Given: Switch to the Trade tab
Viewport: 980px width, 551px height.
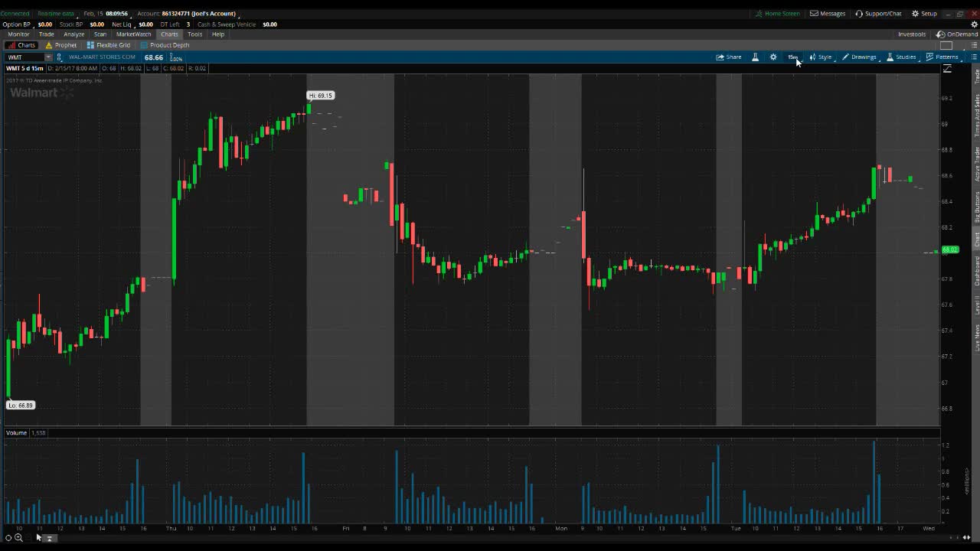Looking at the screenshot, I should 47,34.
